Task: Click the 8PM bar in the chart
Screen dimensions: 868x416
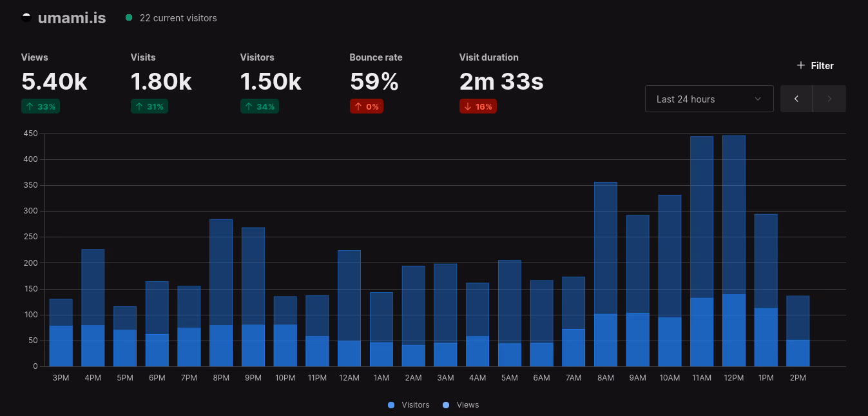Action: click(x=221, y=293)
